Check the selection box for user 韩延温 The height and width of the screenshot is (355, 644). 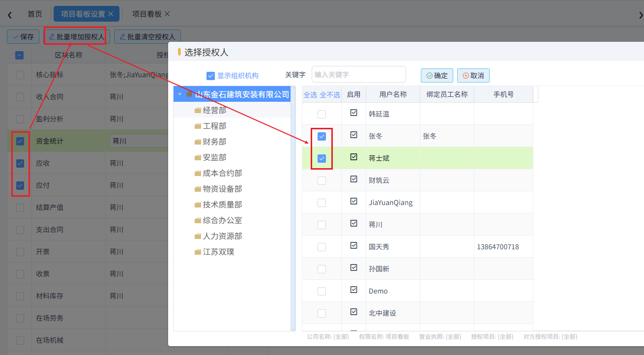tap(322, 114)
